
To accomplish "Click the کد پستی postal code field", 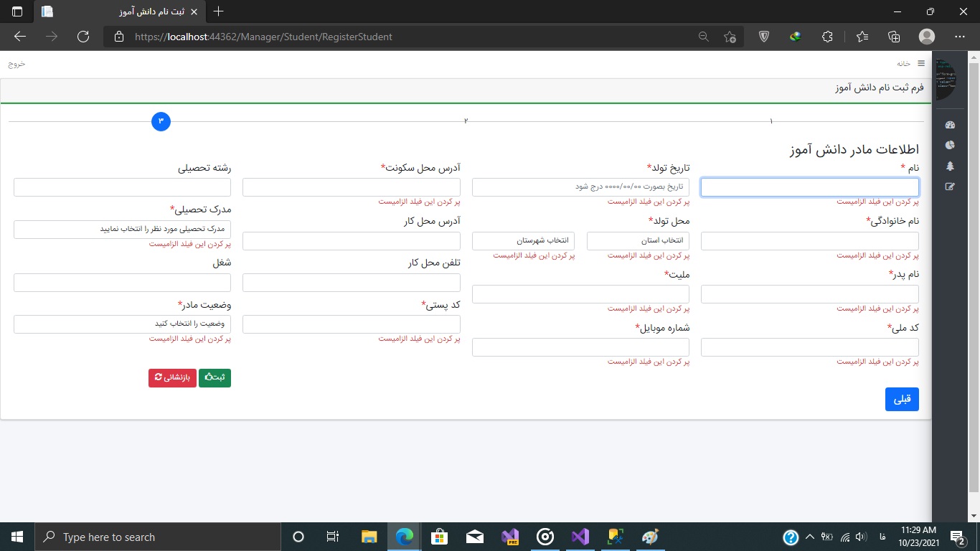I will pos(352,324).
